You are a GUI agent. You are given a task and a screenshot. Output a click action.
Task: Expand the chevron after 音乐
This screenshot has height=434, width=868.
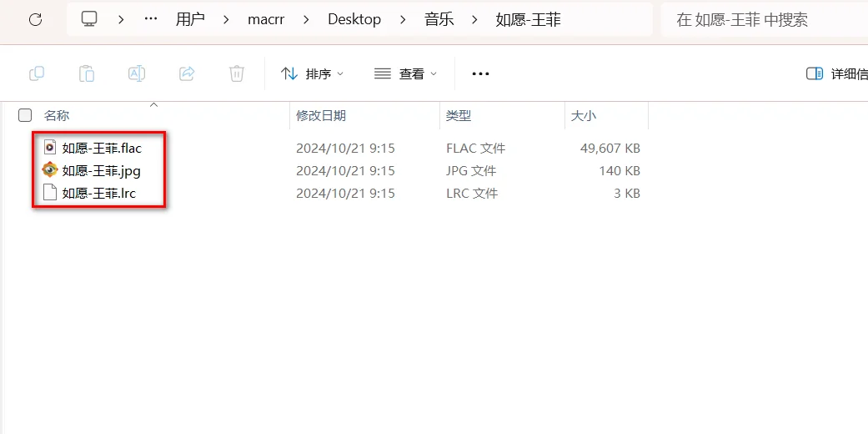474,20
